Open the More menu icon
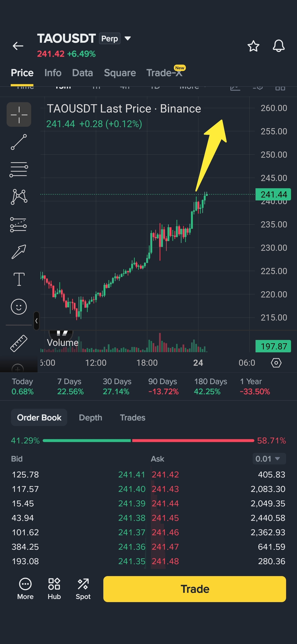The width and height of the screenshot is (297, 644). (x=25, y=589)
